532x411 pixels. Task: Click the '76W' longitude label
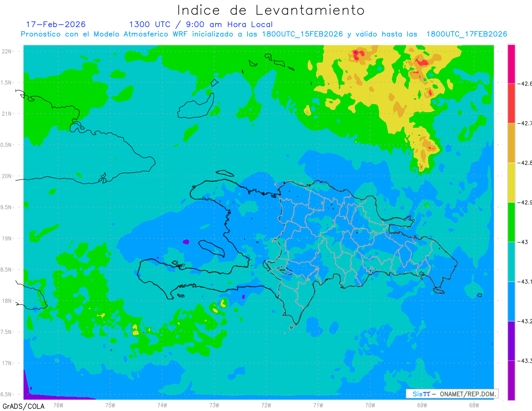(x=58, y=404)
